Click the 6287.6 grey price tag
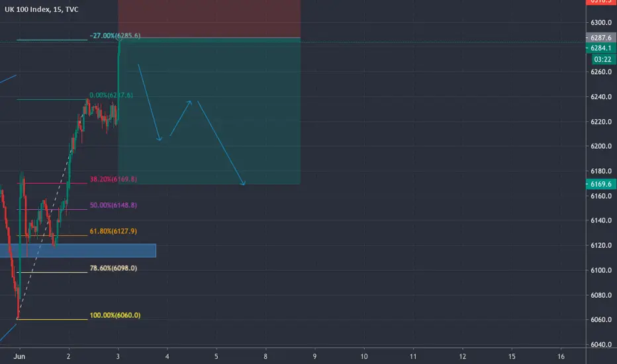The width and height of the screenshot is (617, 364). 601,38
